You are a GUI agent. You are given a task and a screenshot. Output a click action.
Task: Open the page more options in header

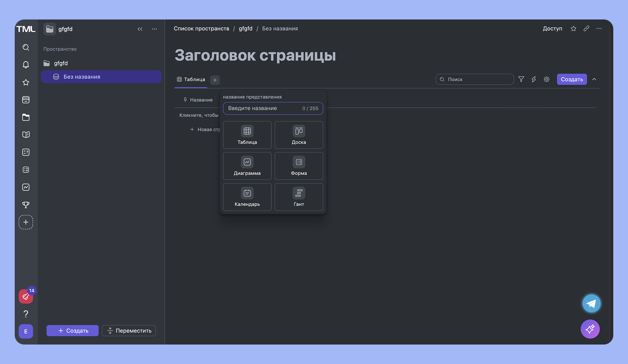click(x=599, y=29)
